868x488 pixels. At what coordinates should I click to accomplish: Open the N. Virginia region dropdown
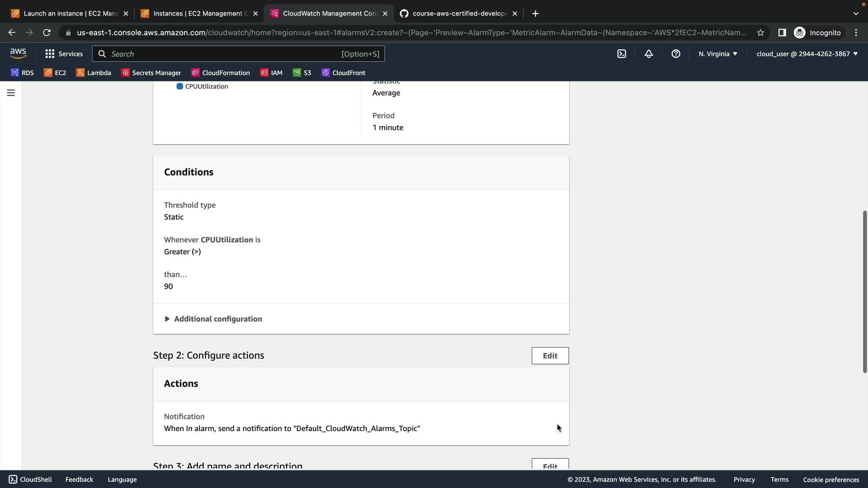717,54
